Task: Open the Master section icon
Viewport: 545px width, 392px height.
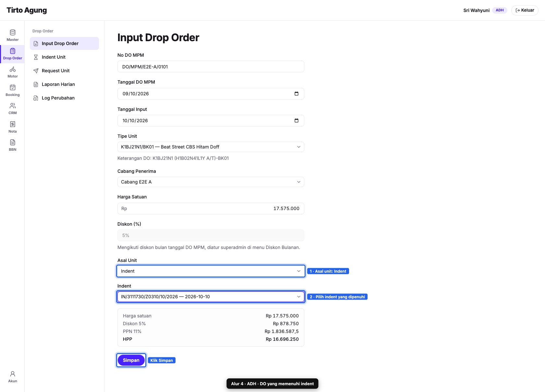Action: click(13, 32)
